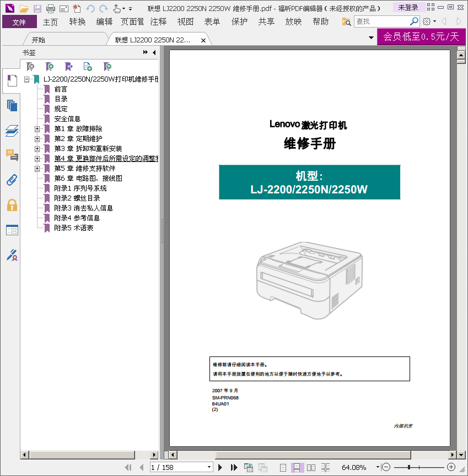468x476 pixels.
Task: Expand the 第4章 bookmark node
Action: (x=37, y=159)
